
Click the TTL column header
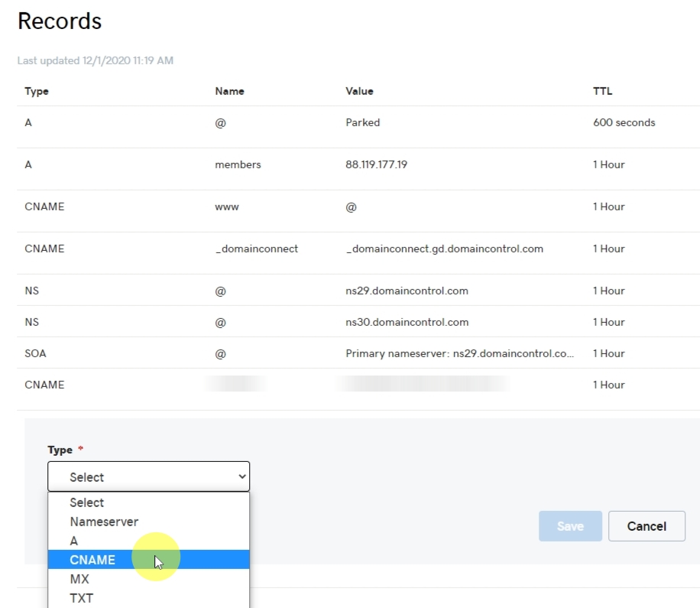602,91
